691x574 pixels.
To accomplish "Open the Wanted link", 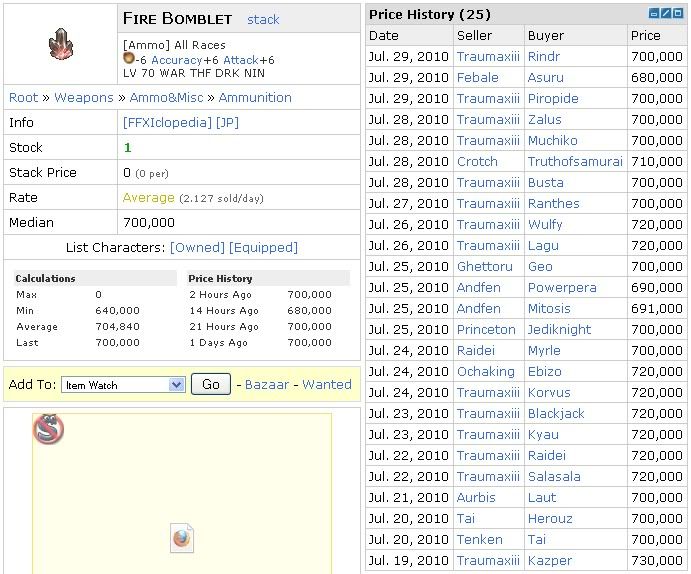I will pos(327,385).
